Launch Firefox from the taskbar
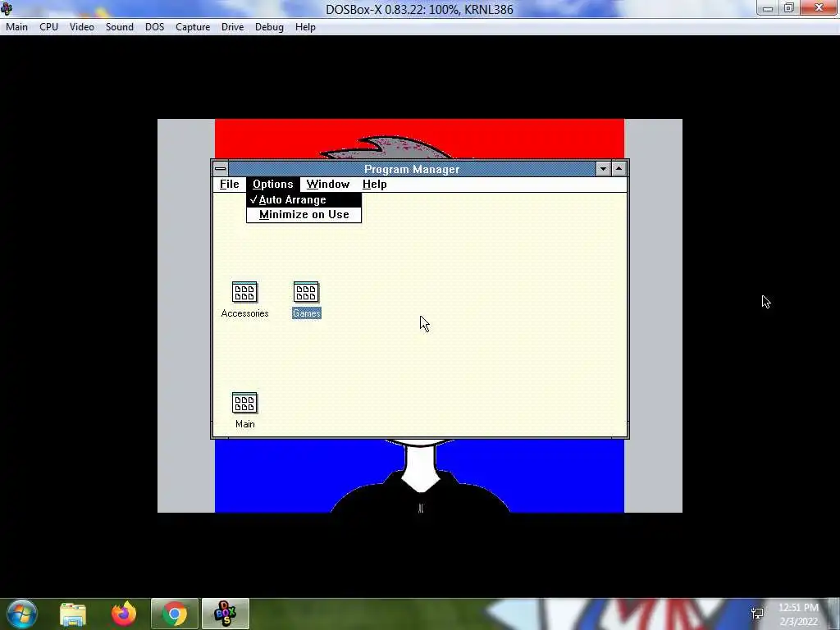Viewport: 840px width, 630px height. point(124,614)
